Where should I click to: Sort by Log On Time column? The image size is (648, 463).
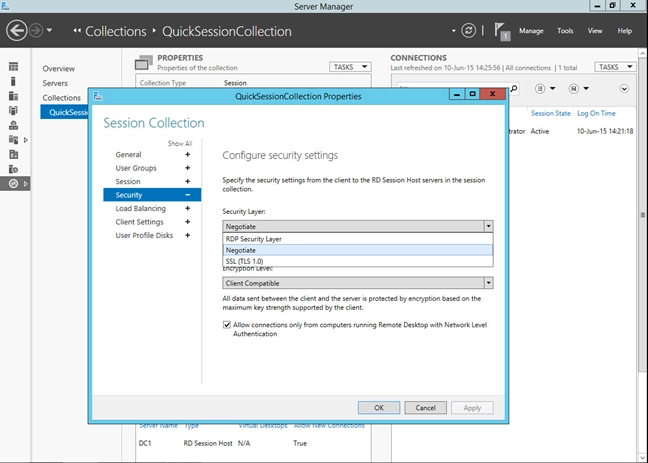596,113
